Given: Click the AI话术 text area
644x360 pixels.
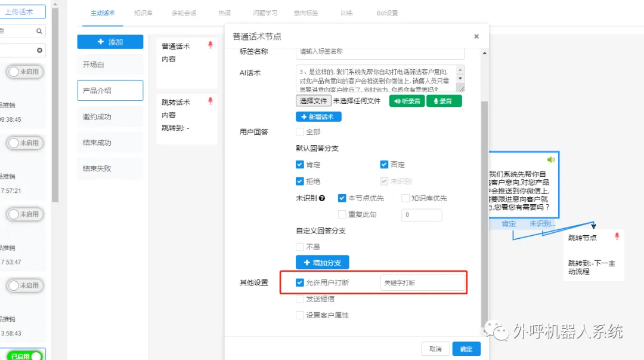Looking at the screenshot, I should [x=376, y=78].
